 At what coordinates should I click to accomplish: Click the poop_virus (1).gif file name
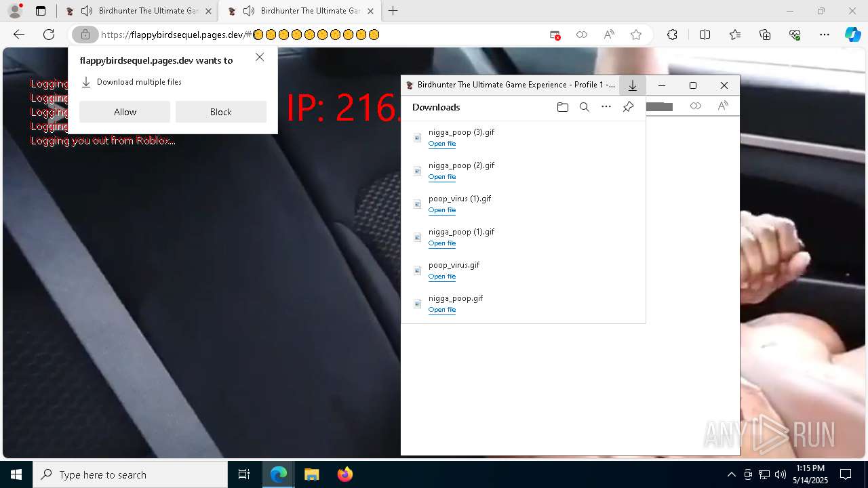click(x=460, y=199)
